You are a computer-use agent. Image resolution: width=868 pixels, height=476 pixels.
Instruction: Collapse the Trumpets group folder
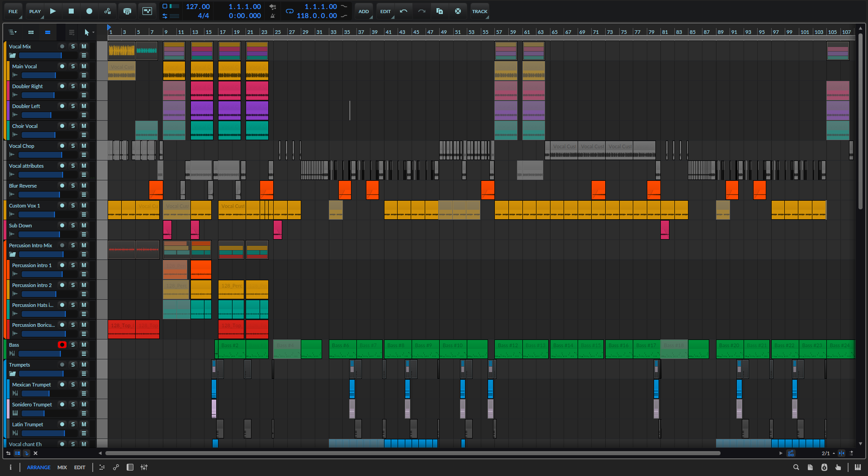coord(13,374)
